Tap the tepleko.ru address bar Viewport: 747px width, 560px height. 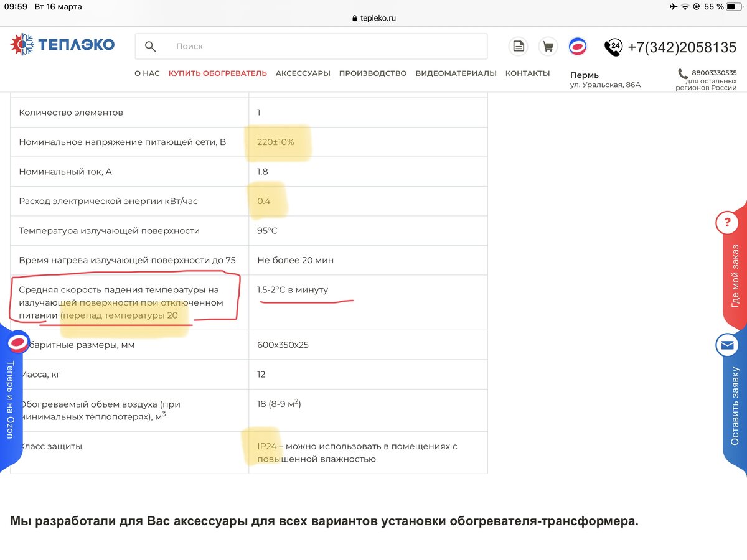tap(374, 17)
